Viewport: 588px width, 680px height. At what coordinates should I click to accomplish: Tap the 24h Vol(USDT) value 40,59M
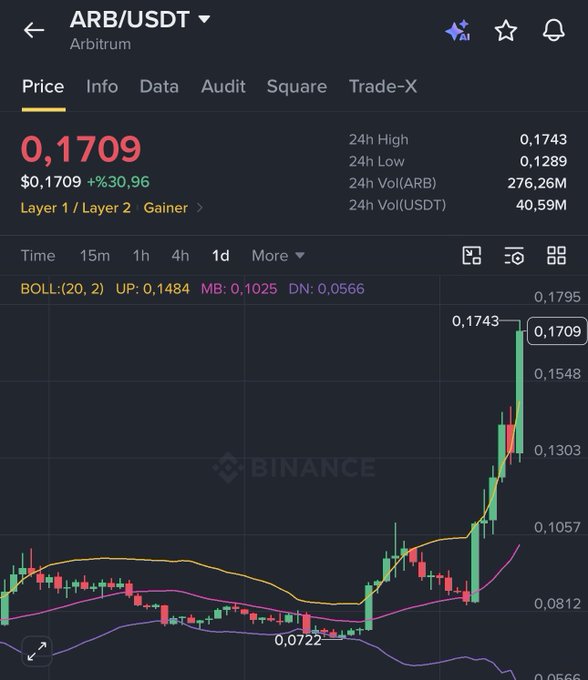541,205
